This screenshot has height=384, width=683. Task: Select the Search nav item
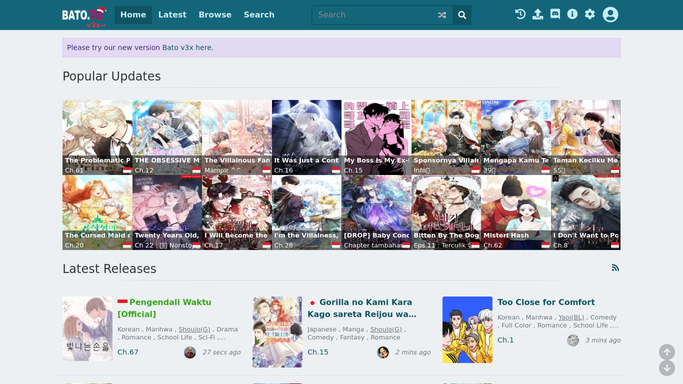tap(259, 15)
